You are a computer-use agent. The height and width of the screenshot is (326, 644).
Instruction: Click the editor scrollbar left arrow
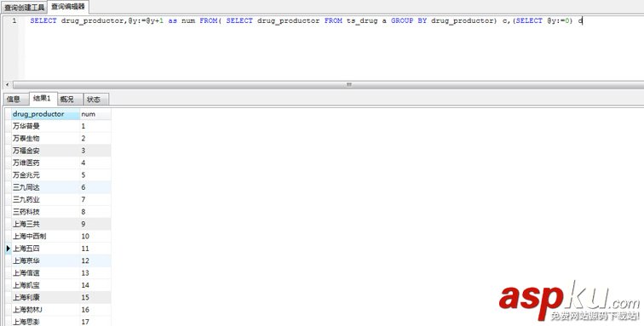(x=7, y=85)
